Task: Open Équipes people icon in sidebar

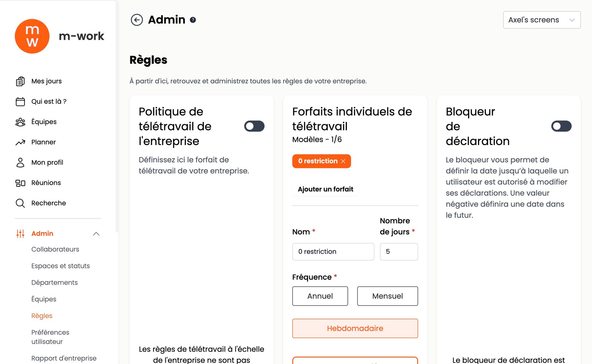Action: click(20, 122)
